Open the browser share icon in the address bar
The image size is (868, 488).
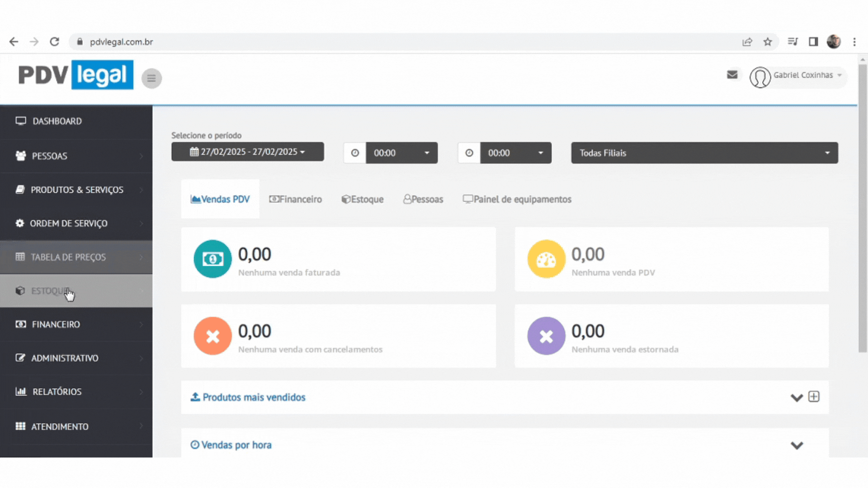[747, 42]
